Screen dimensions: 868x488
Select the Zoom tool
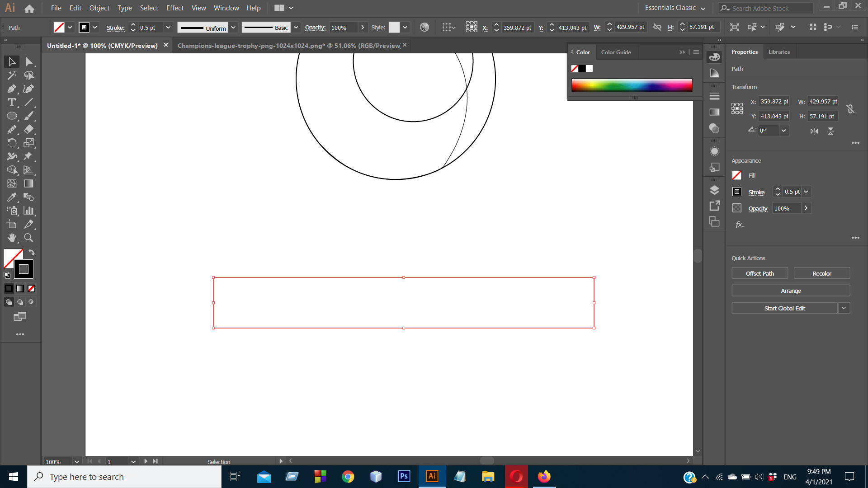click(29, 238)
